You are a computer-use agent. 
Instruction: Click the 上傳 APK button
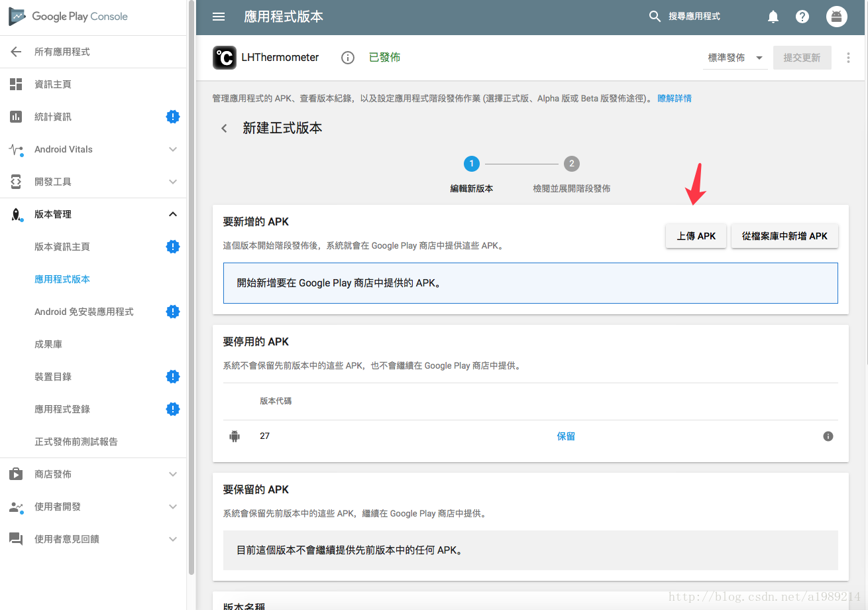tap(696, 236)
